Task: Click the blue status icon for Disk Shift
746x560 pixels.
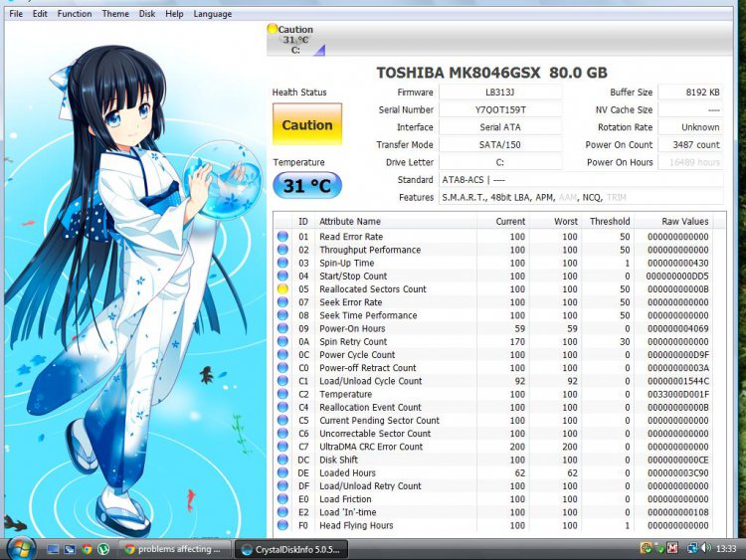Action: point(282,460)
